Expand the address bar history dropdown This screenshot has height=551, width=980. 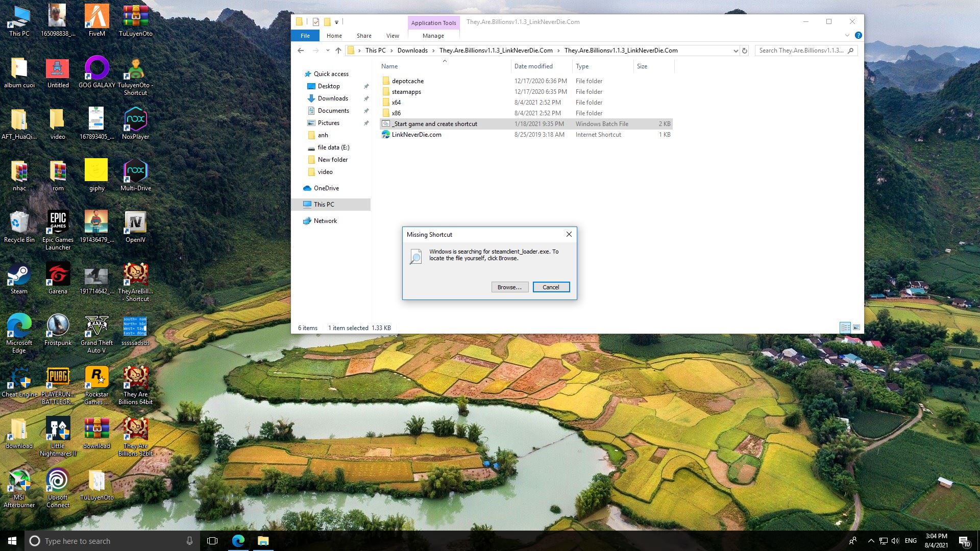[736, 51]
